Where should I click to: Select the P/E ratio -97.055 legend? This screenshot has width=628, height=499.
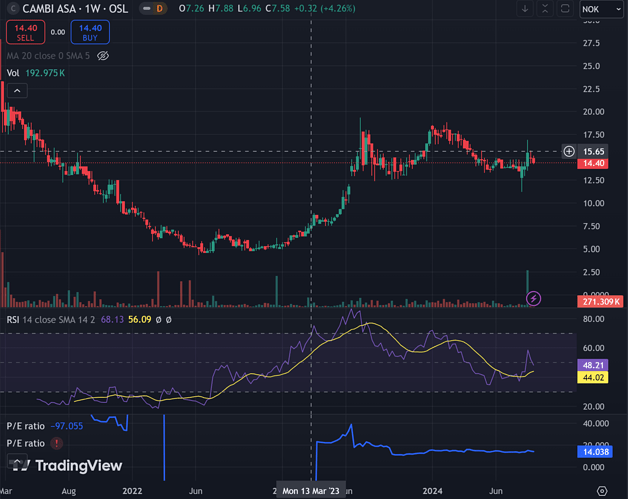pyautogui.click(x=25, y=426)
